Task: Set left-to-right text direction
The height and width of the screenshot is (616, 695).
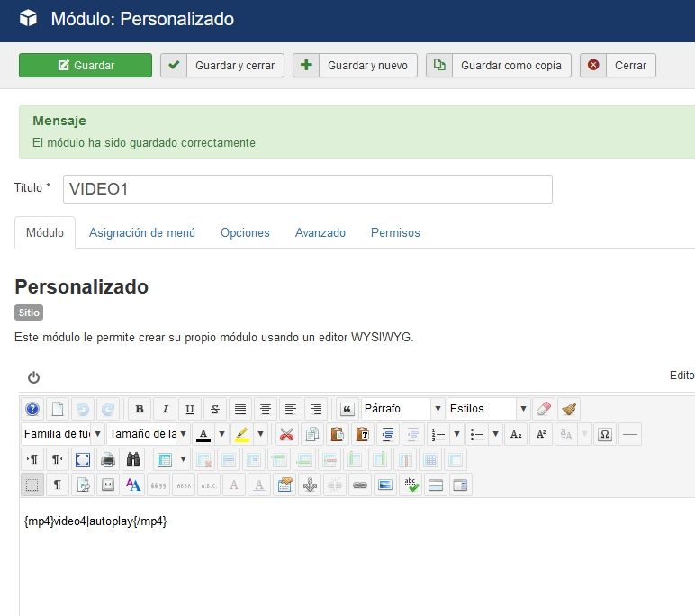Action: tap(32, 459)
